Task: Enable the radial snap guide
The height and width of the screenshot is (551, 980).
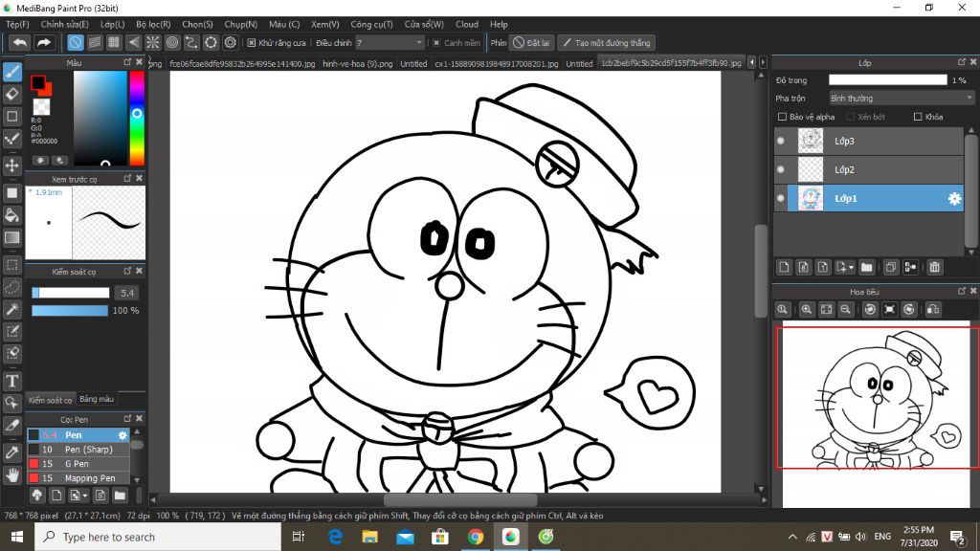Action: pos(152,42)
